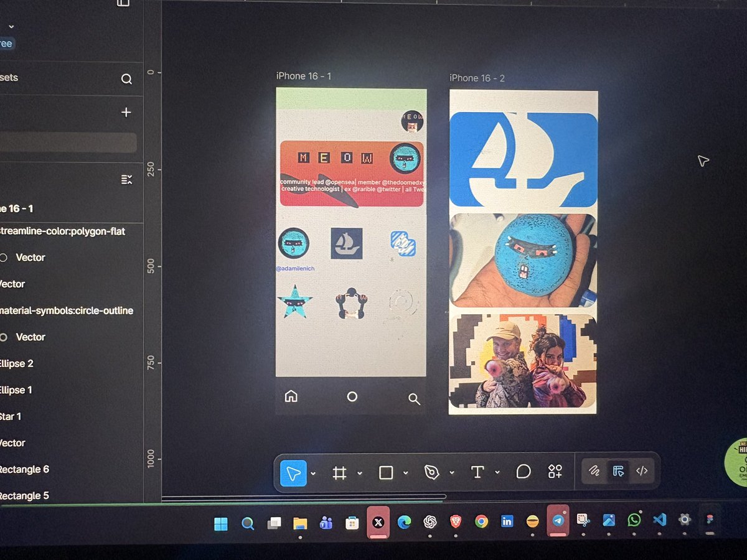Select streamline-color:polygon-flat layer
Screen dimensions: 747x560
[63, 231]
